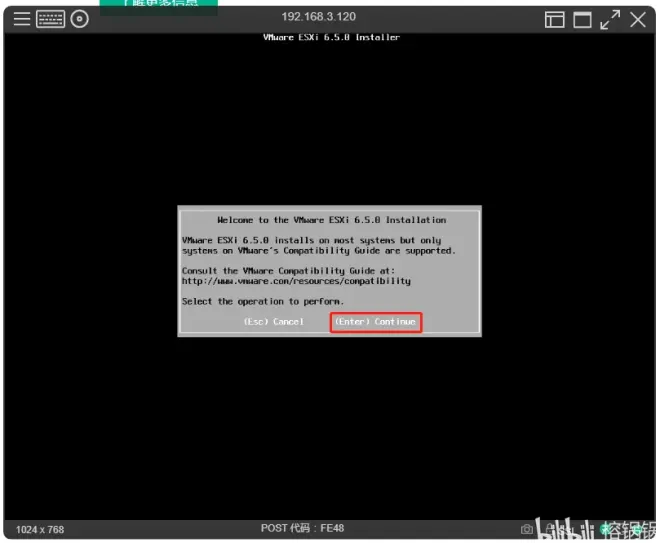
Task: Click the Welcome to VMware ESXi Installation title
Action: [x=332, y=220]
